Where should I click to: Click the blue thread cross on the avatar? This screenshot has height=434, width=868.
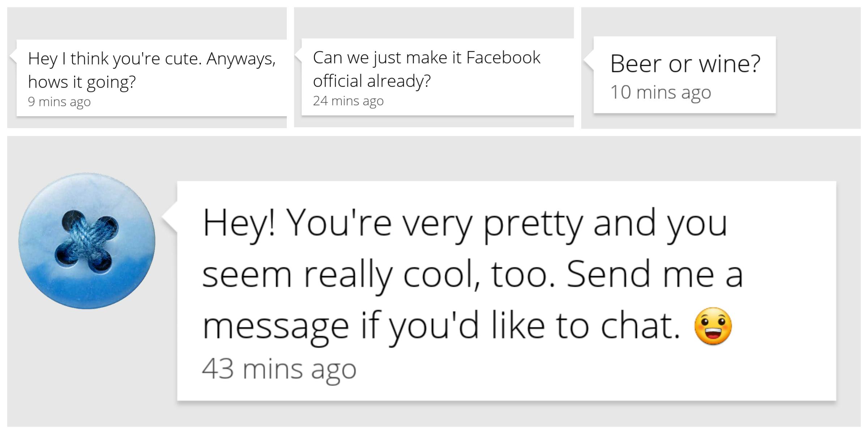tap(86, 241)
